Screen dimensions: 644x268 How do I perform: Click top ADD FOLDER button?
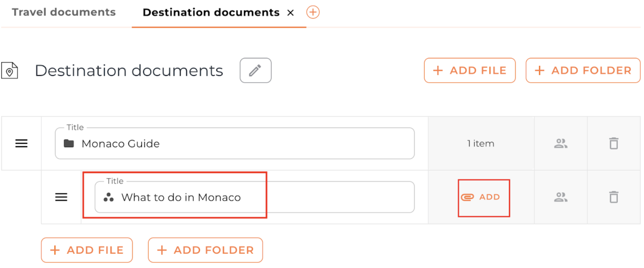[583, 70]
